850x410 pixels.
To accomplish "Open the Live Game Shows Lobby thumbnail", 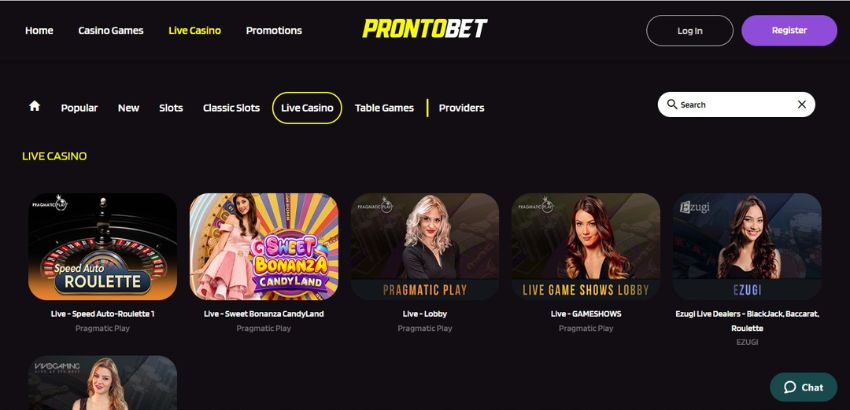I will point(586,247).
